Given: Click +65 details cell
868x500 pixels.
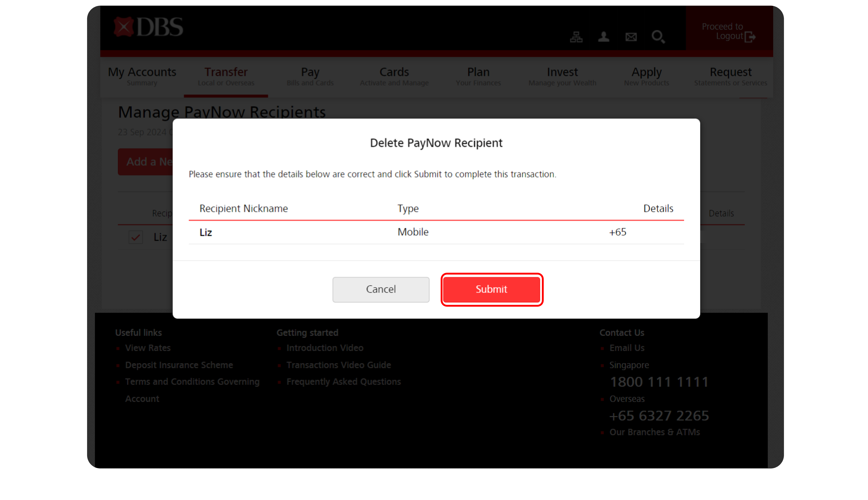Looking at the screenshot, I should tap(617, 232).
